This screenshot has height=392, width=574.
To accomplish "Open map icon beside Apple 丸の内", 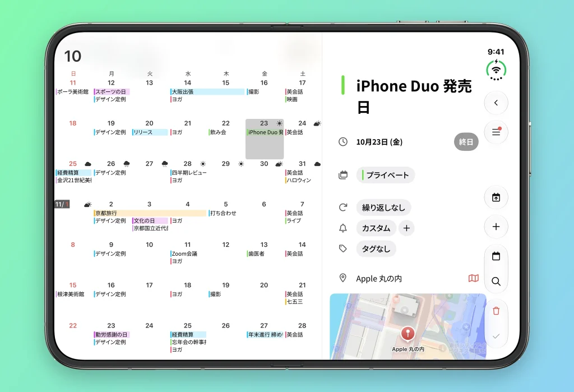I will click(473, 278).
